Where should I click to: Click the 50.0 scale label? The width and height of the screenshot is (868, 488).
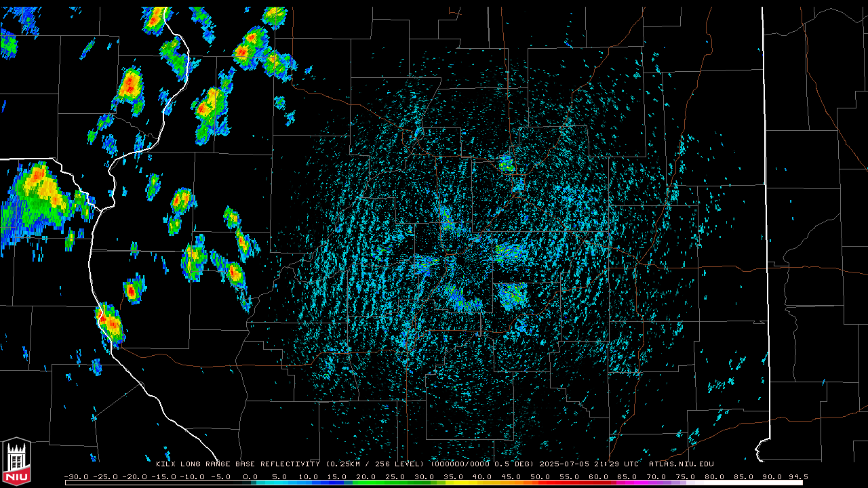[x=540, y=476]
